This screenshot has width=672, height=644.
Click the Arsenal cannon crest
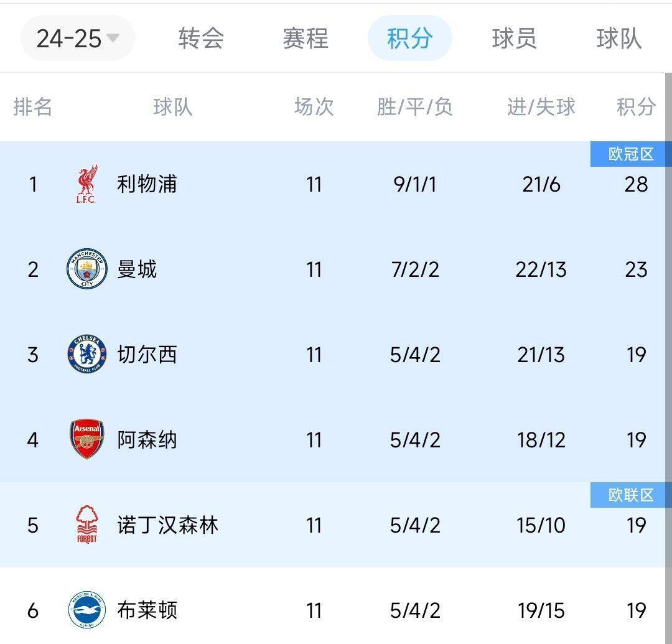(x=88, y=440)
